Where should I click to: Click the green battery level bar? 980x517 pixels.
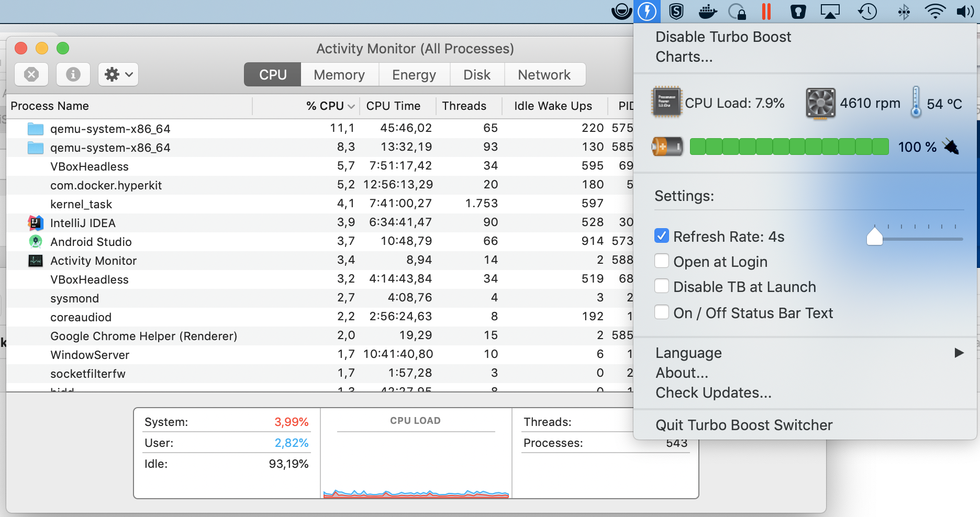(789, 147)
